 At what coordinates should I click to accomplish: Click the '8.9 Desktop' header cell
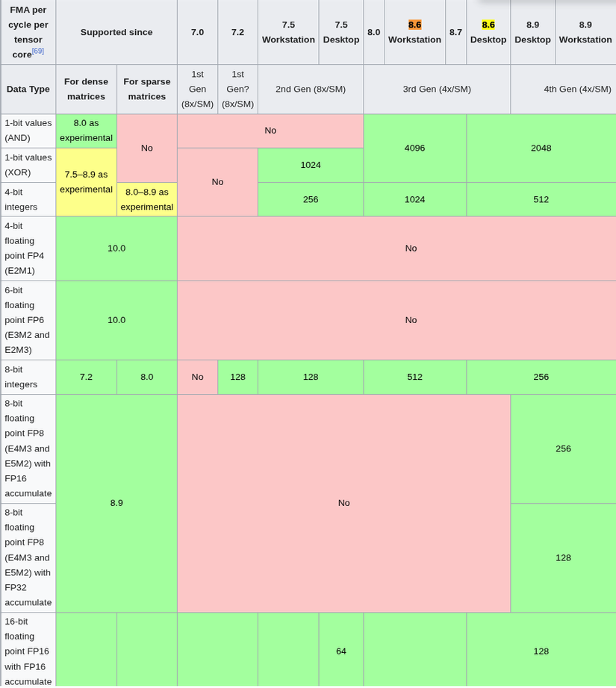[x=532, y=32]
